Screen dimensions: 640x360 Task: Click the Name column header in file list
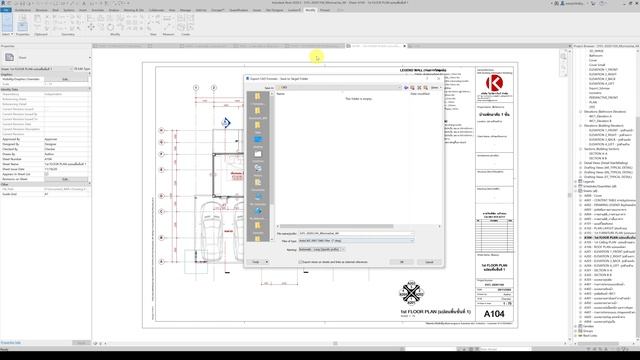pyautogui.click(x=281, y=94)
